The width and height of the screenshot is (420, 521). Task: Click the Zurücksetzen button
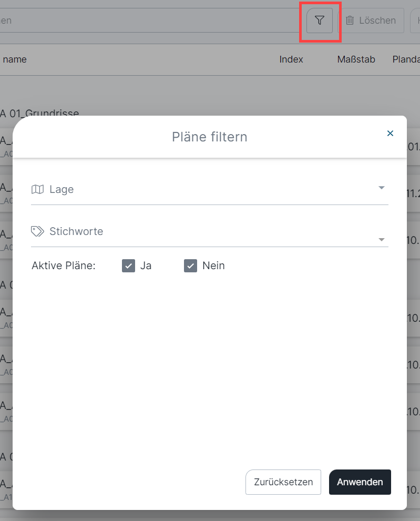(x=283, y=482)
